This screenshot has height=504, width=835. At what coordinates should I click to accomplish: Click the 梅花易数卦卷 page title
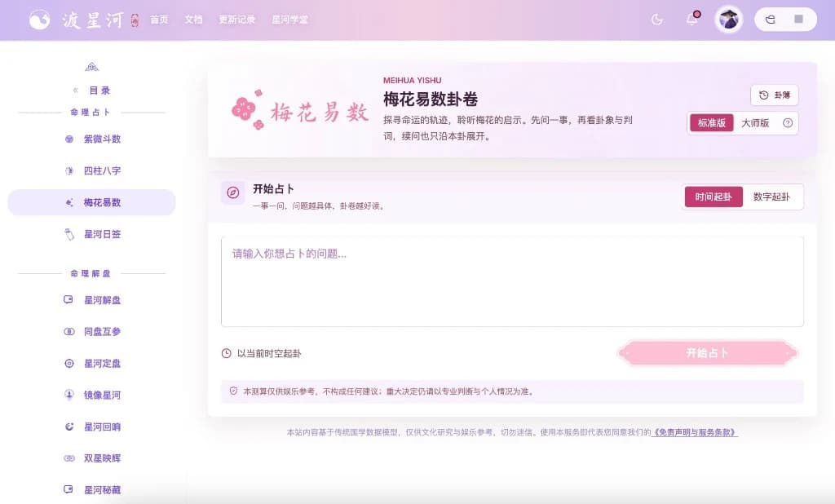[x=431, y=99]
